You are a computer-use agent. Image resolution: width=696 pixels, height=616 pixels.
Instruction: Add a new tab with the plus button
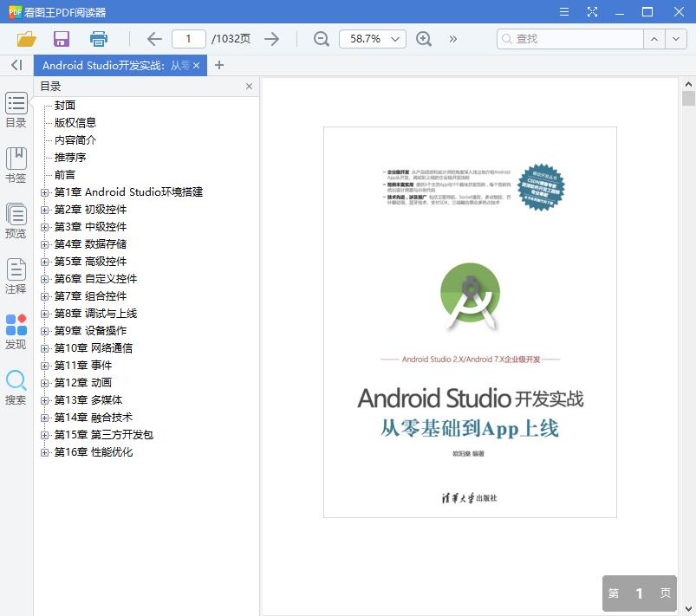click(218, 65)
